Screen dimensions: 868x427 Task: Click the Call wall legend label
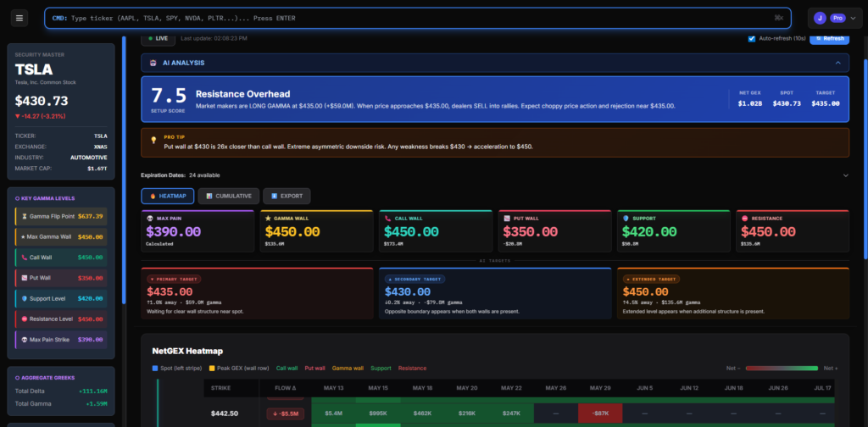click(x=287, y=369)
